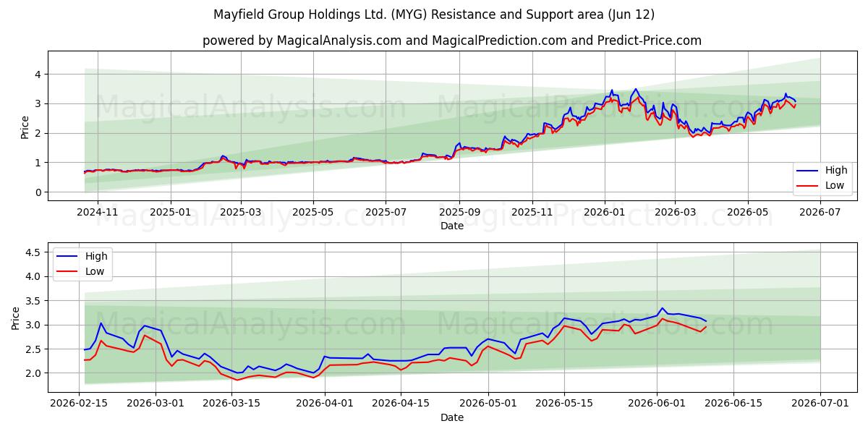Image resolution: width=868 pixels, height=434 pixels.
Task: Click the top chart x-axis label '2026-05'
Action: (x=748, y=212)
